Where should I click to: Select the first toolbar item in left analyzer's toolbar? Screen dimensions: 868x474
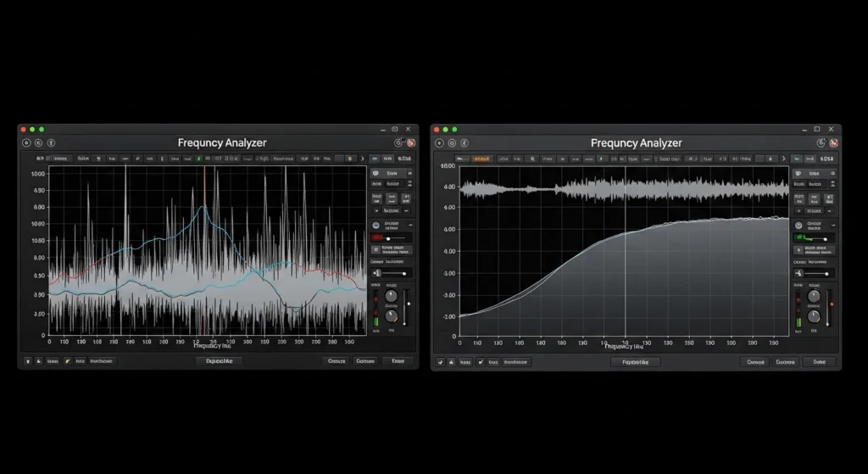coord(40,159)
